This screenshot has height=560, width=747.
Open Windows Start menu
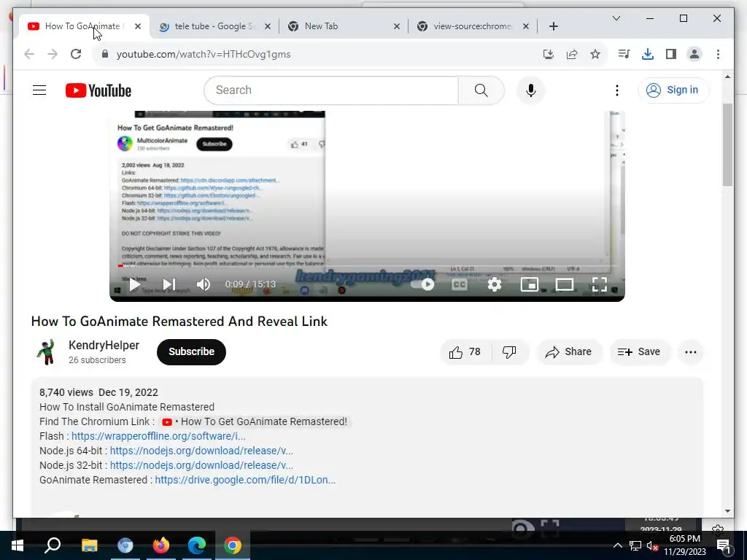18,545
